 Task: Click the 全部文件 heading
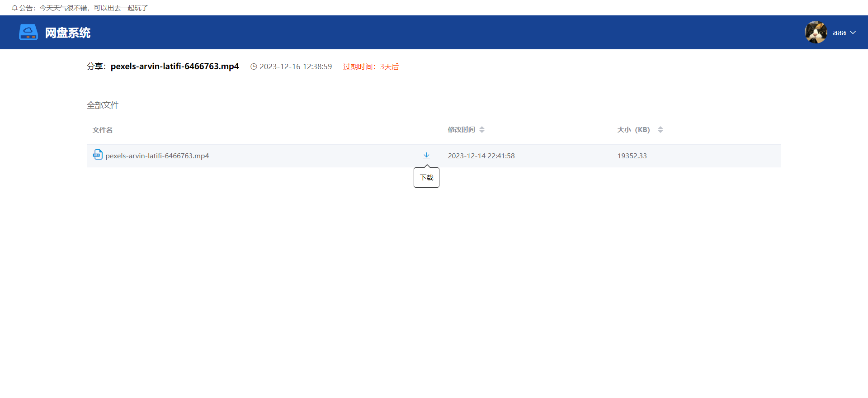click(x=103, y=105)
